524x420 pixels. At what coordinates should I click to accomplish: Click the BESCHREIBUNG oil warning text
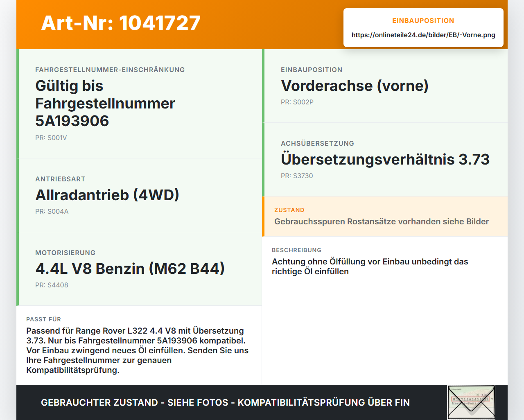370,266
